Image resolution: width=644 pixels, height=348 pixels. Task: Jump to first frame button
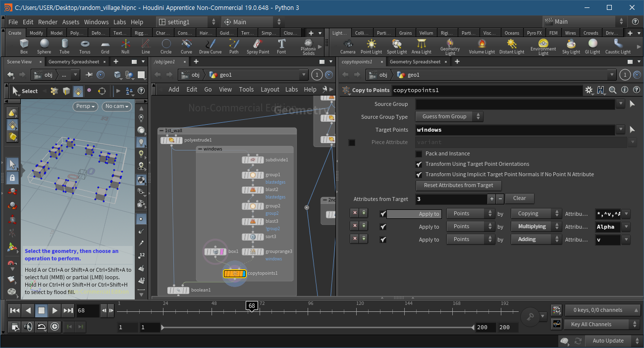15,311
